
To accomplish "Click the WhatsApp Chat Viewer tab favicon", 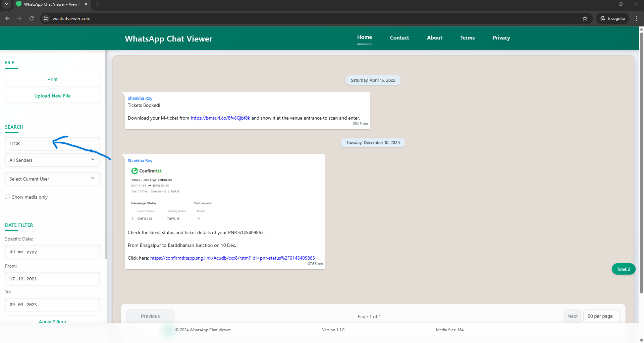I will 19,4.
